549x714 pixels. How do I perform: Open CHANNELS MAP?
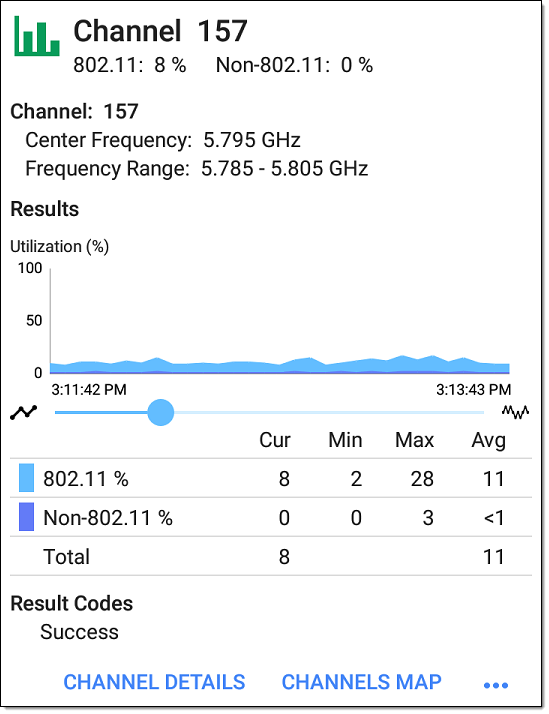click(361, 682)
